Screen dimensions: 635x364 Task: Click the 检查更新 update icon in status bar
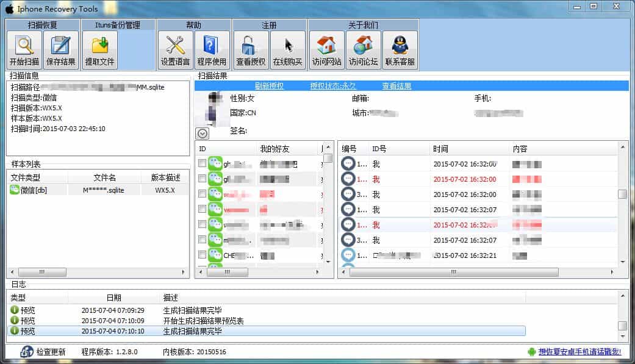click(x=27, y=351)
